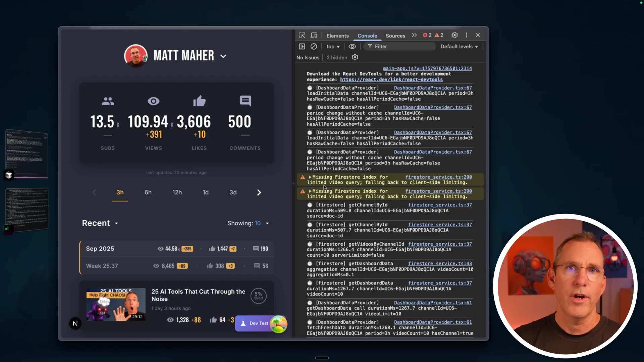Viewport: 644px width, 362px height.
Task: Open the main-app.js source link
Action: point(427,68)
